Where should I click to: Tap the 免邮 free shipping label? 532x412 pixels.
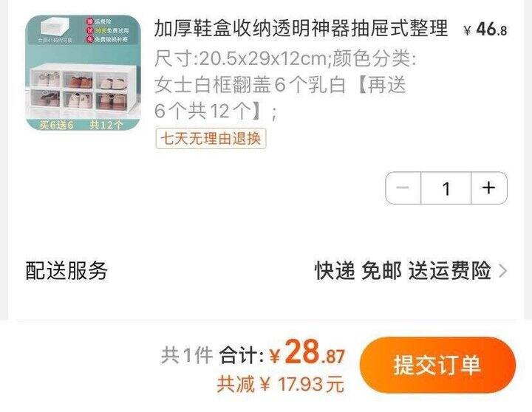381,270
